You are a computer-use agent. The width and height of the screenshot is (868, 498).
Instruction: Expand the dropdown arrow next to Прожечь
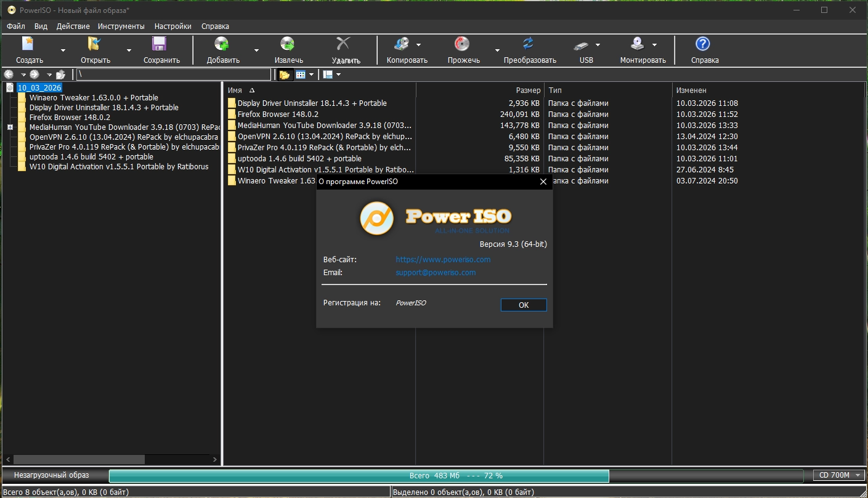(497, 50)
